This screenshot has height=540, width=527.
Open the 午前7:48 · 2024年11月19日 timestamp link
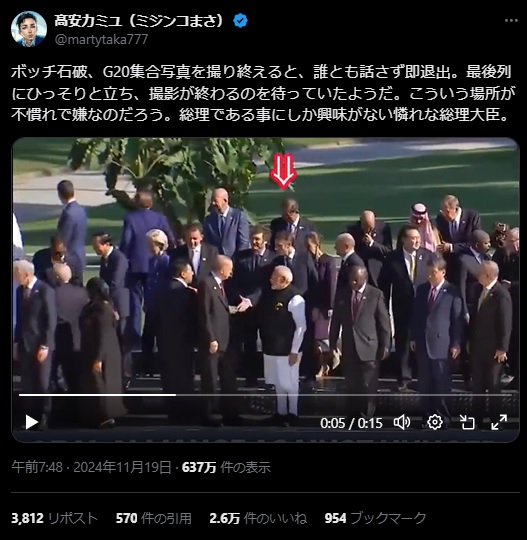91,467
